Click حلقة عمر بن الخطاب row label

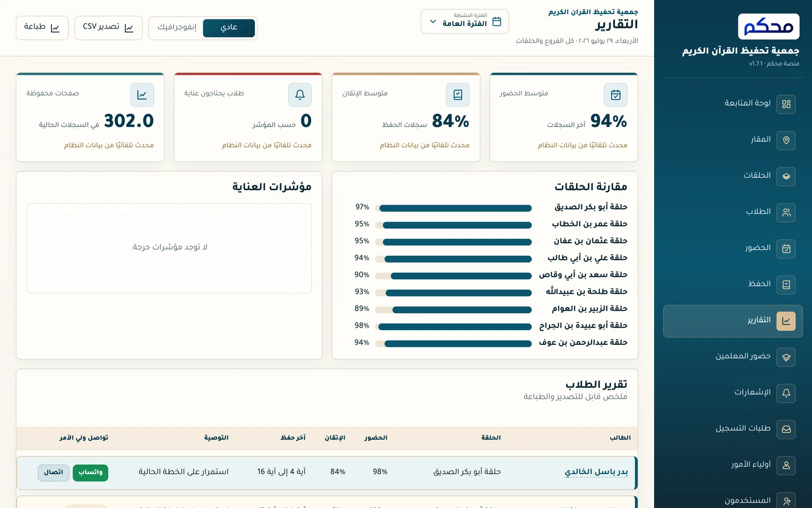(590, 224)
